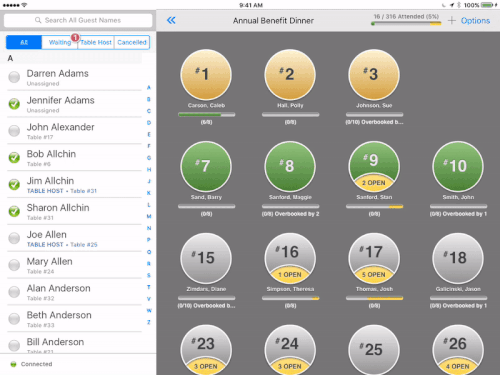Open Jennifer Adams guest row

[75, 104]
